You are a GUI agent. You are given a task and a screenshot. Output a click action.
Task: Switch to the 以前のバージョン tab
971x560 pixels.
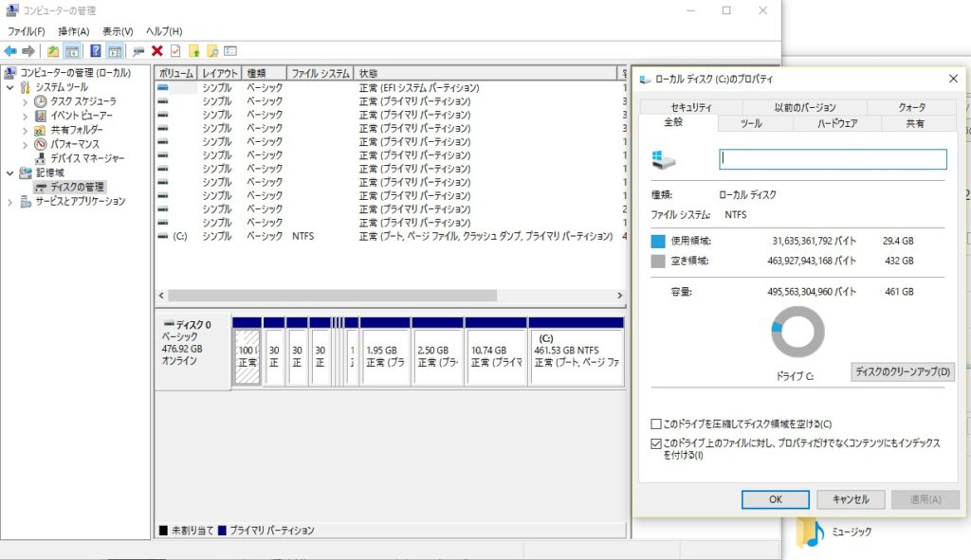[804, 107]
